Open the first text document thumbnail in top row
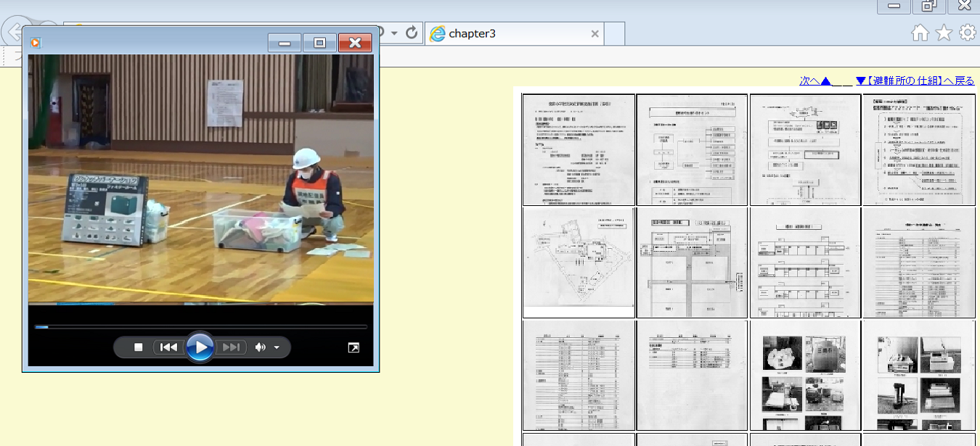This screenshot has height=446, width=980. pyautogui.click(x=579, y=149)
